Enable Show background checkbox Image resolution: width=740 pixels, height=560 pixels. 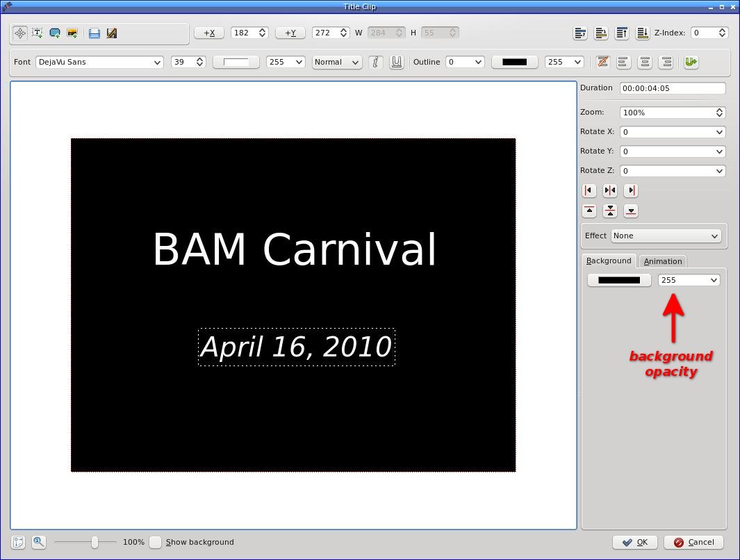155,542
